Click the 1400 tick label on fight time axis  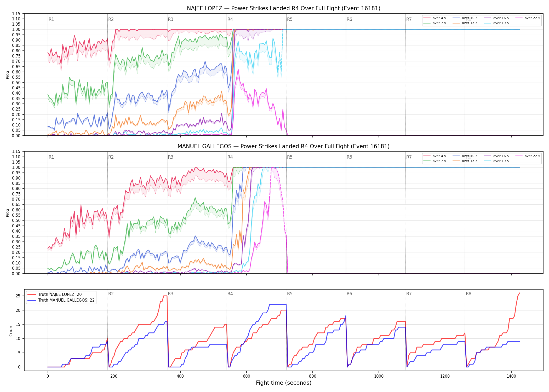point(511,376)
